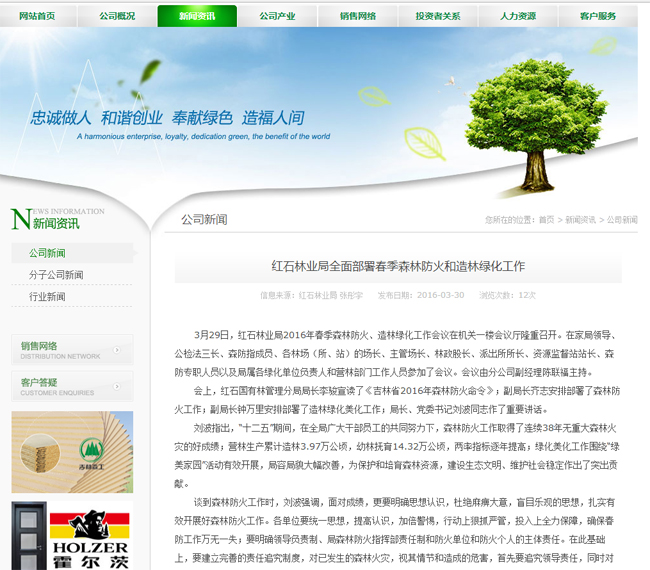Open the 公司概况 navigation tab
This screenshot has height=570, width=650.
click(117, 16)
